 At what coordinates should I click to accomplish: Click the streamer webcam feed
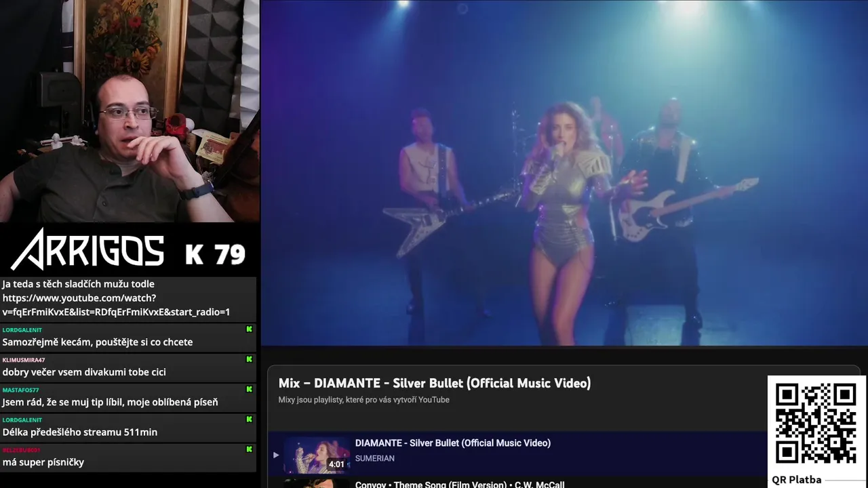pyautogui.click(x=130, y=111)
